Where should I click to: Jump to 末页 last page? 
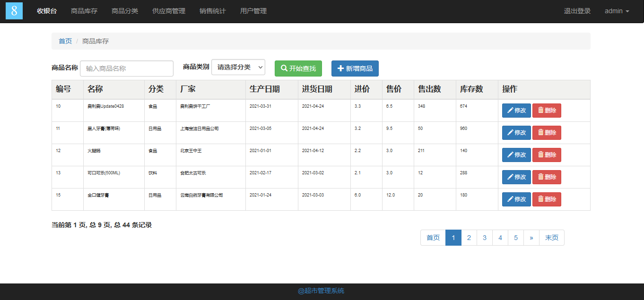pyautogui.click(x=552, y=238)
